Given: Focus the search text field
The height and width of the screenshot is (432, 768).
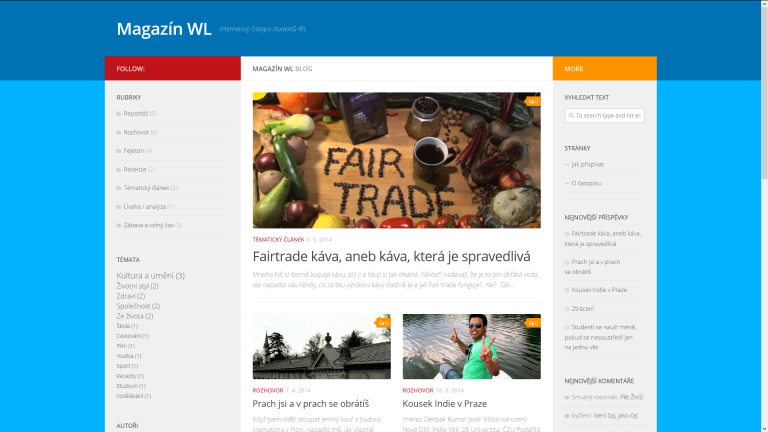Looking at the screenshot, I should point(604,116).
